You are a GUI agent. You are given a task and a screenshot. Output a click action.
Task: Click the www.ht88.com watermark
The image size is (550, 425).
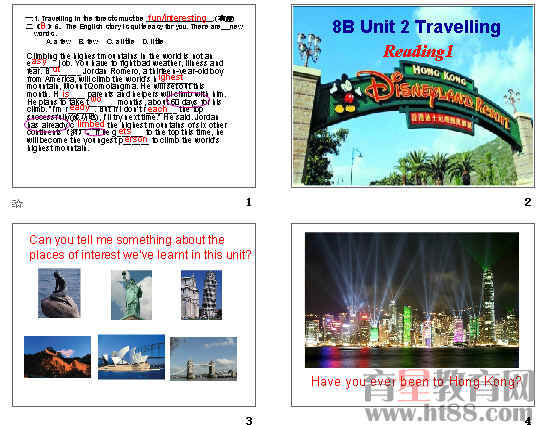coord(448,413)
